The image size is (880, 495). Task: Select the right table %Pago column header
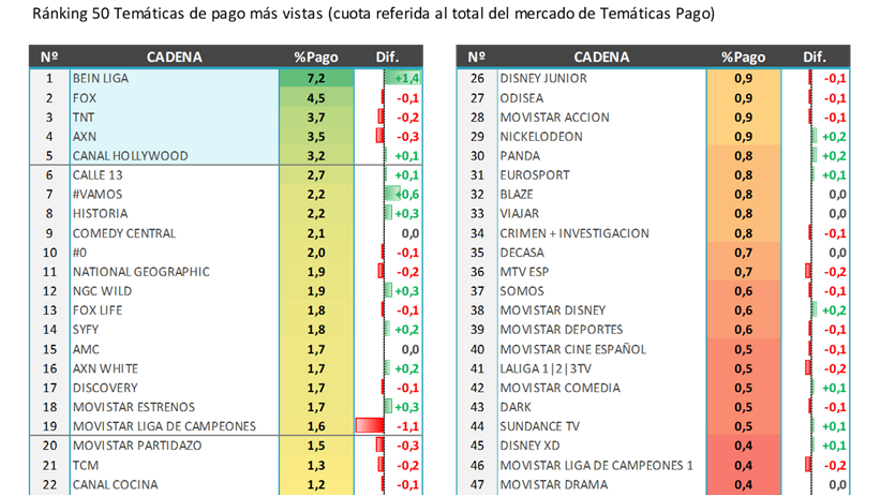(743, 57)
